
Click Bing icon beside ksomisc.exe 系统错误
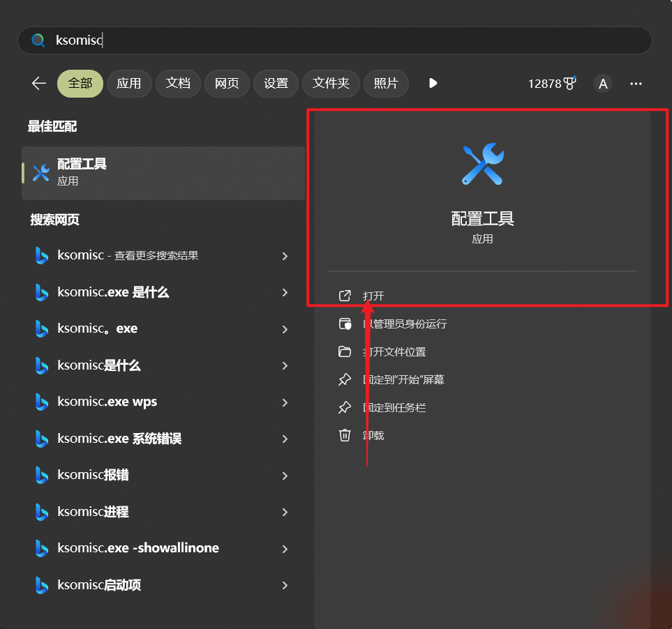[x=41, y=439]
